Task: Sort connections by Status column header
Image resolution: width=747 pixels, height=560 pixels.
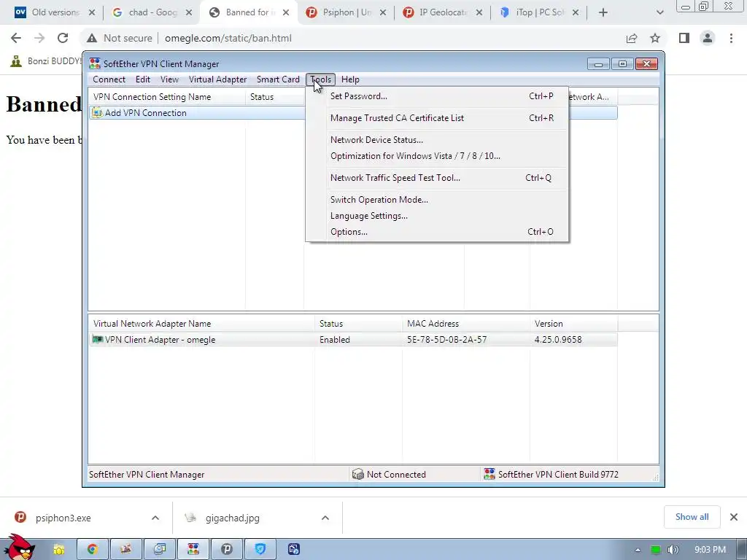Action: tap(274, 97)
